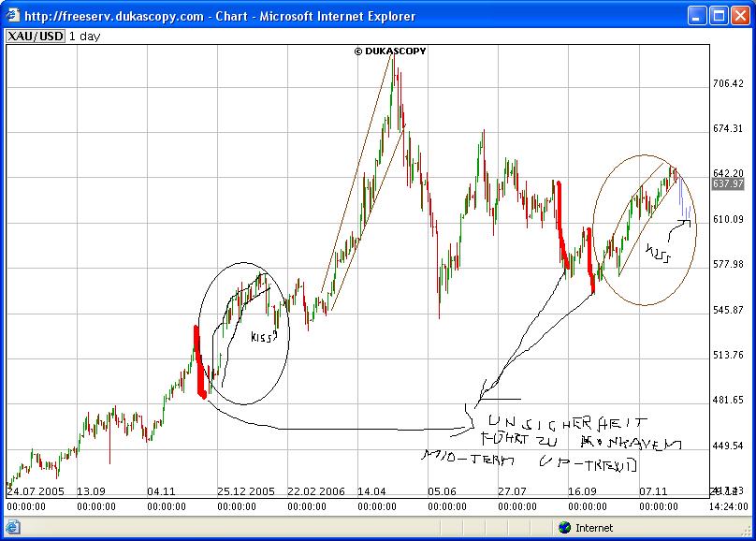The width and height of the screenshot is (756, 541).
Task: Click the Dukascopy copyright watermark
Action: pyautogui.click(x=389, y=51)
